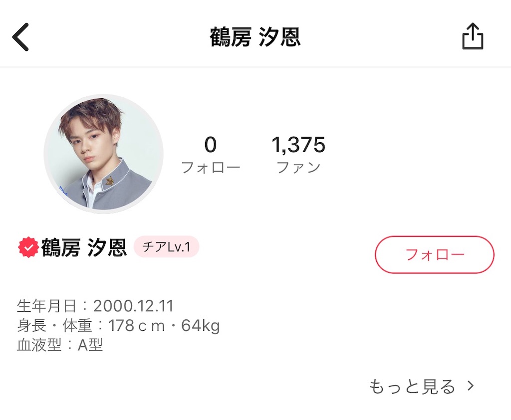
Task: Open the profile picture of 鶴房 汐恩
Action: click(x=102, y=153)
